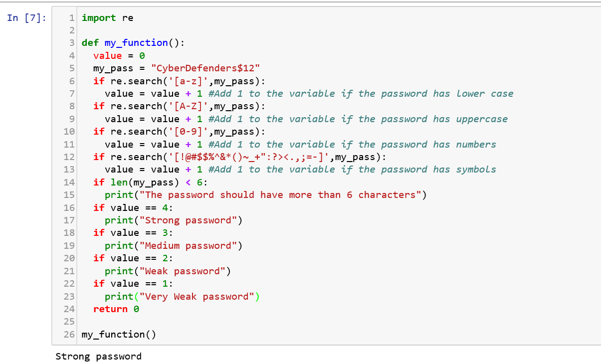This screenshot has width=601, height=364.
Task: Click the my_function name in the def line
Action: pyautogui.click(x=136, y=43)
